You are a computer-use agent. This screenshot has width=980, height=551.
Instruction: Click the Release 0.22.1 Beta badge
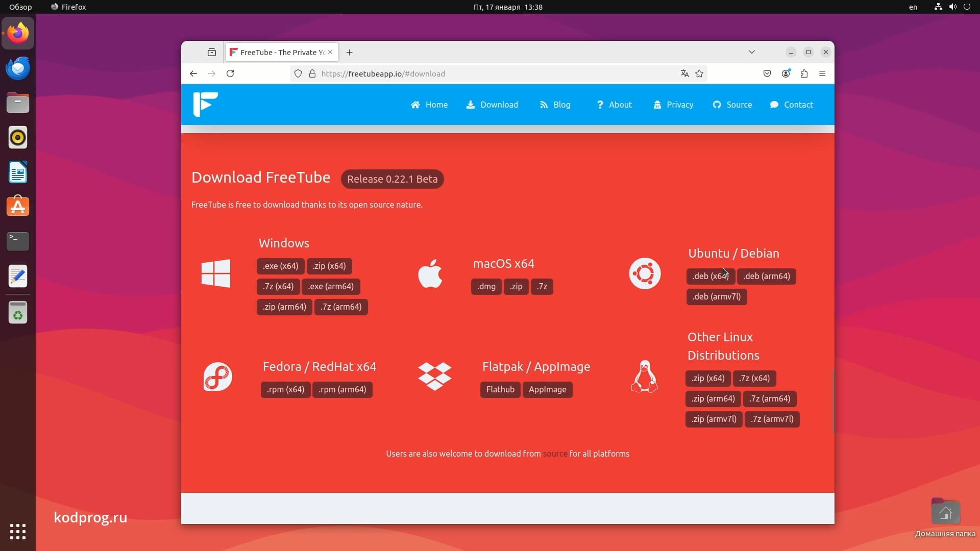pos(393,179)
